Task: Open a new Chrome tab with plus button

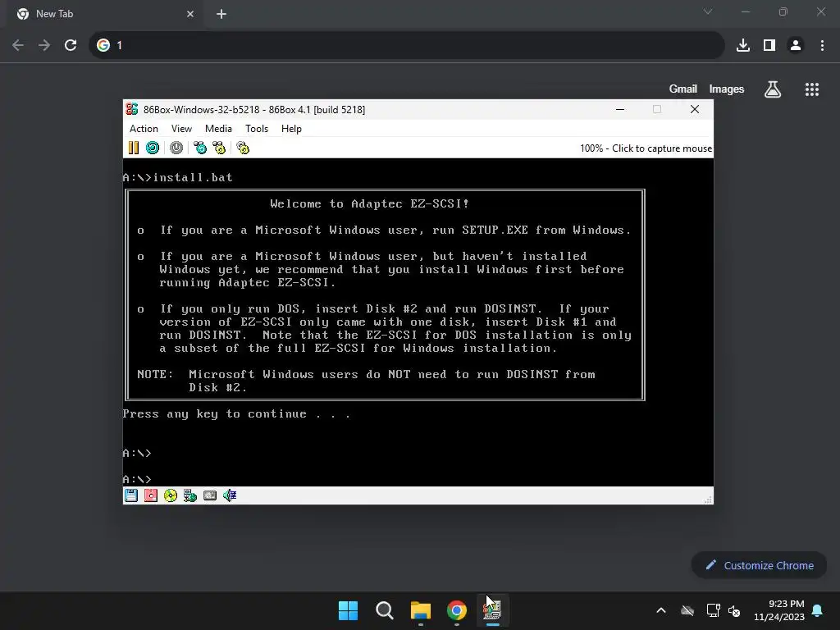Action: pyautogui.click(x=221, y=14)
